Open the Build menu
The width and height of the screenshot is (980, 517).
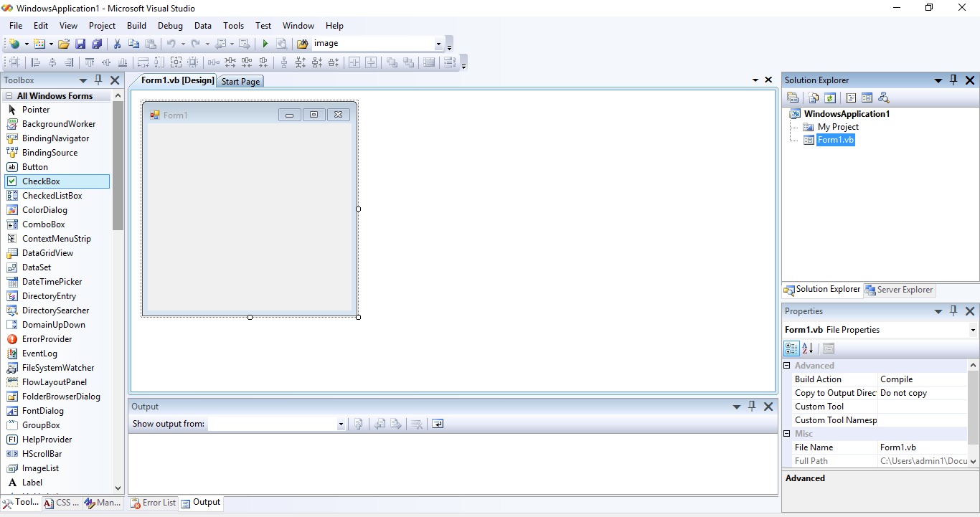pos(136,26)
